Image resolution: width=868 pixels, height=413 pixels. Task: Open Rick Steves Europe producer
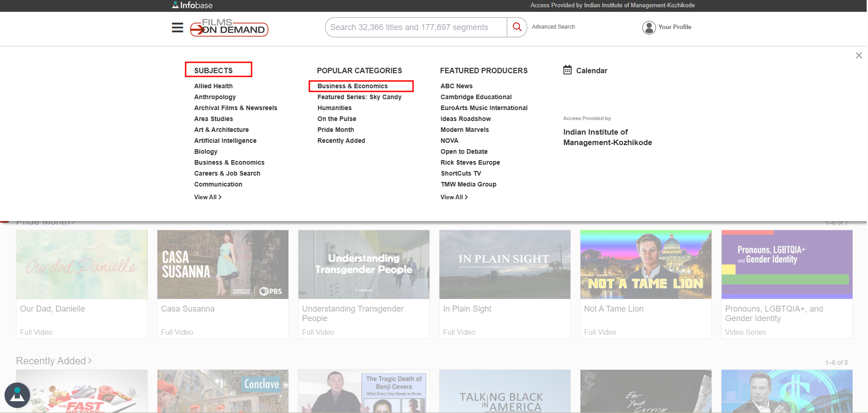click(x=470, y=162)
